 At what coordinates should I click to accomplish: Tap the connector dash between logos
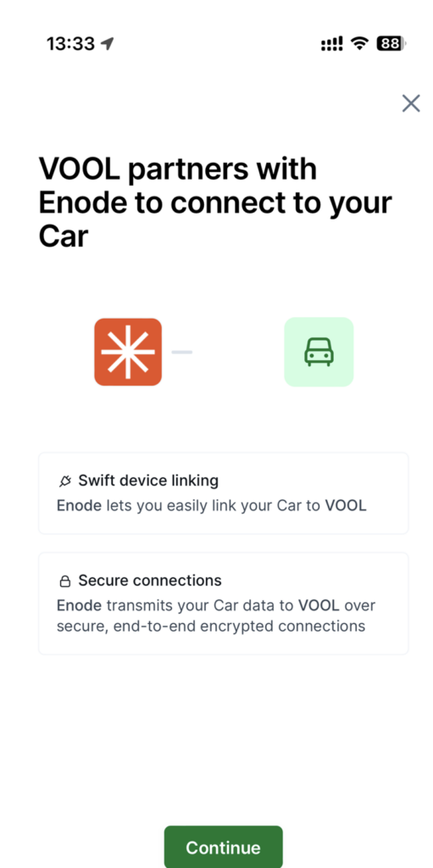coord(181,352)
